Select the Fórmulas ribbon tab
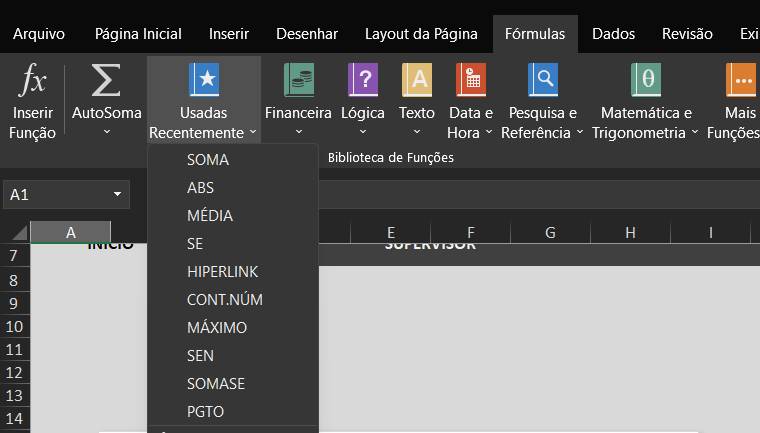This screenshot has height=433, width=760. click(x=535, y=34)
